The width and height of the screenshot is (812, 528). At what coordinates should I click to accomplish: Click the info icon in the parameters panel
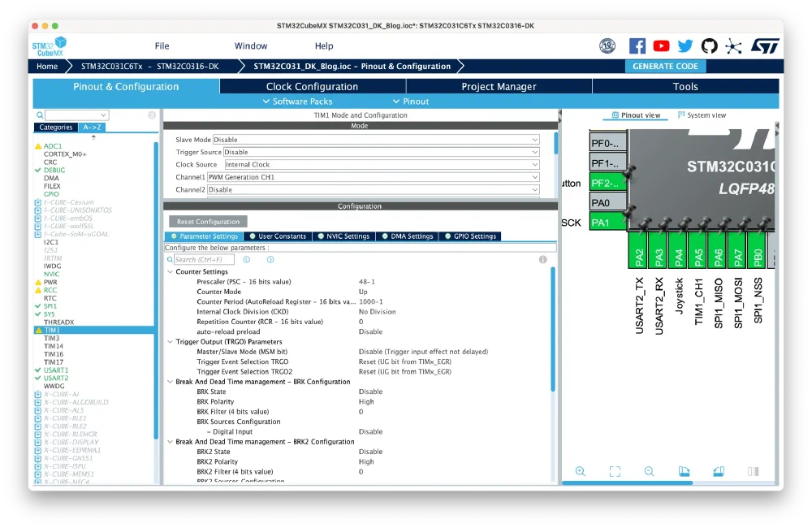pyautogui.click(x=542, y=260)
